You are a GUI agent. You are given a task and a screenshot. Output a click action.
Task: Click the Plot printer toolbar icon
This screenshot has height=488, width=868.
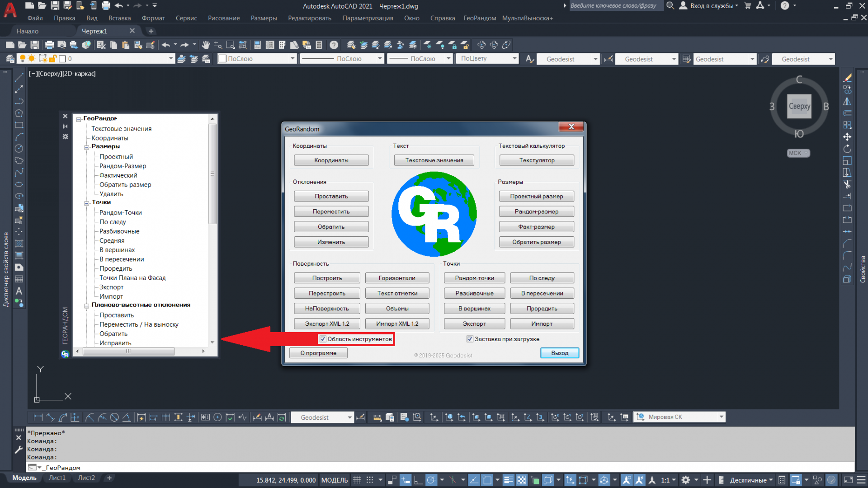click(49, 45)
